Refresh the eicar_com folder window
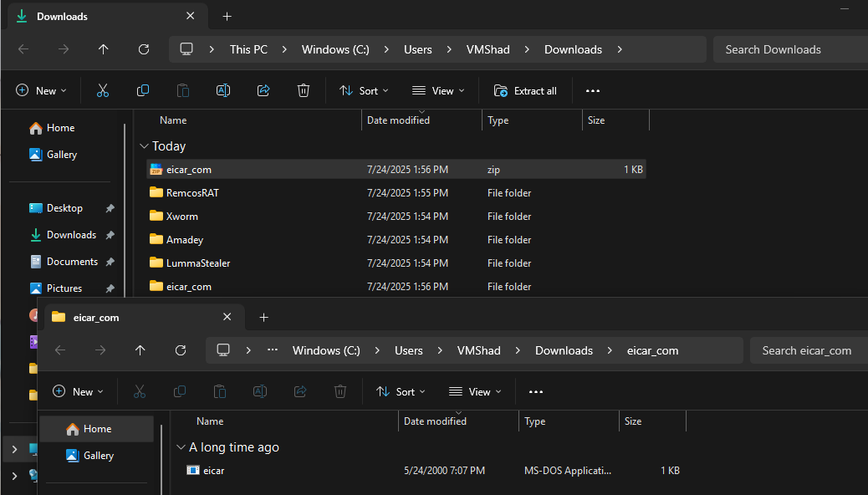The height and width of the screenshot is (495, 868). (181, 350)
